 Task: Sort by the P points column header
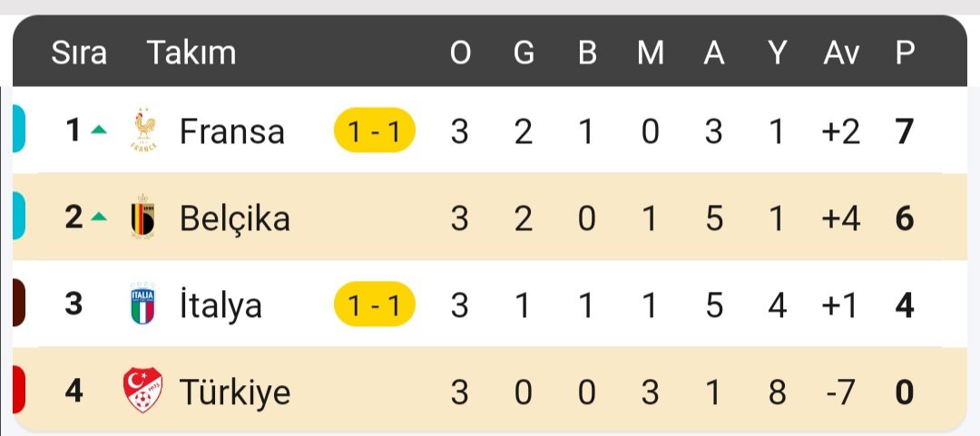click(x=905, y=53)
